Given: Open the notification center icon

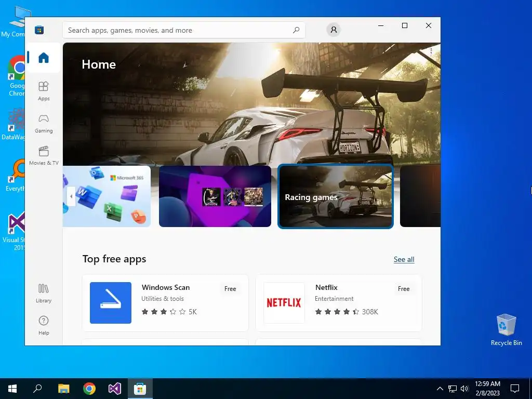Looking at the screenshot, I should (x=515, y=389).
